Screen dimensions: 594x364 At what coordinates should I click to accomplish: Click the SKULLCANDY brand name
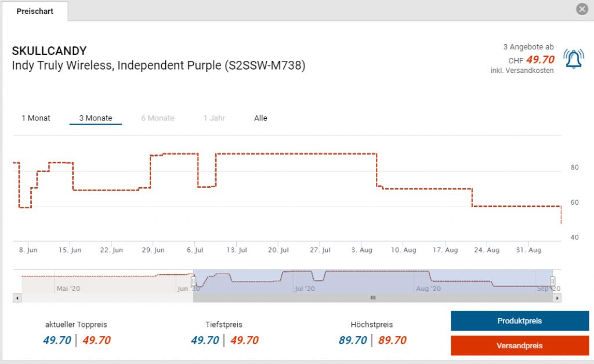coord(49,51)
